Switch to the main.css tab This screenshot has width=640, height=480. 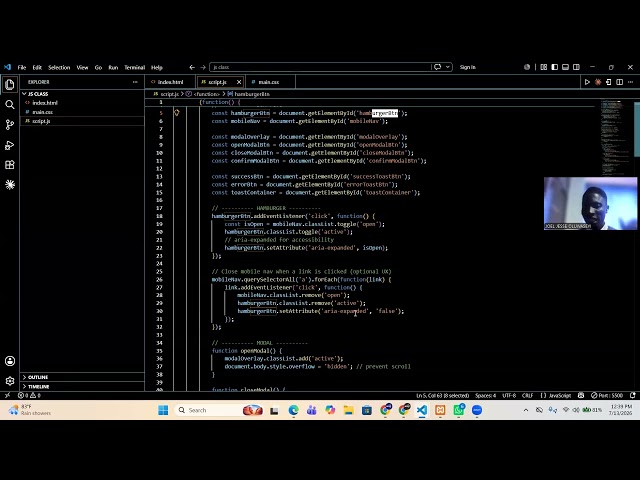[269, 82]
